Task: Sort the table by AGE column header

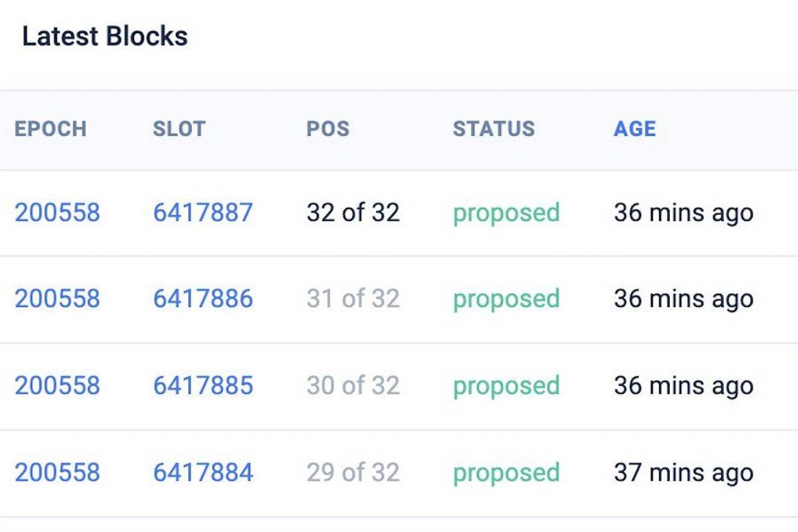Action: click(635, 129)
